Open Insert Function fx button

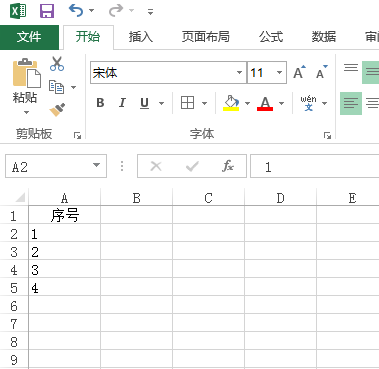pos(228,166)
